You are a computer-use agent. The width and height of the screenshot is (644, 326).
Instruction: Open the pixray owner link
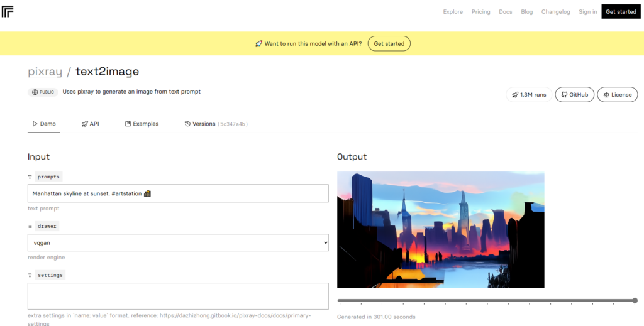point(45,72)
